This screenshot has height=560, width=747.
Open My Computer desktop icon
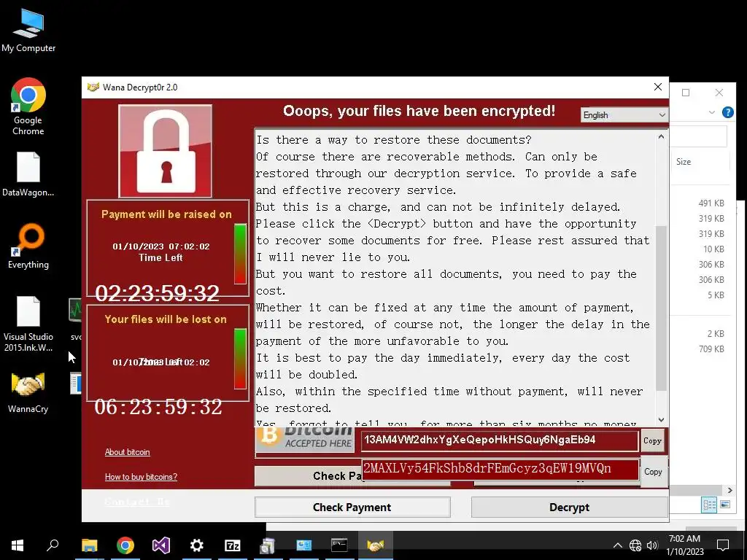pos(28,31)
